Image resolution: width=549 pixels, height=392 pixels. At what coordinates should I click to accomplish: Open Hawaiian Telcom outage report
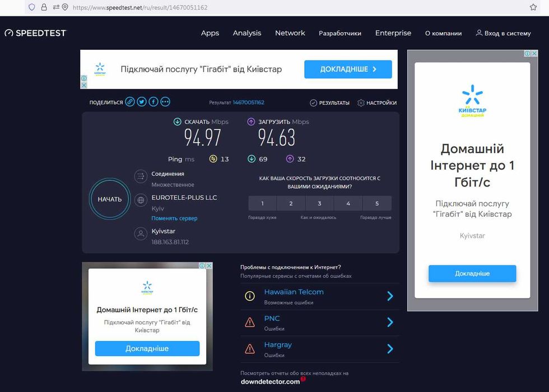[x=294, y=292]
